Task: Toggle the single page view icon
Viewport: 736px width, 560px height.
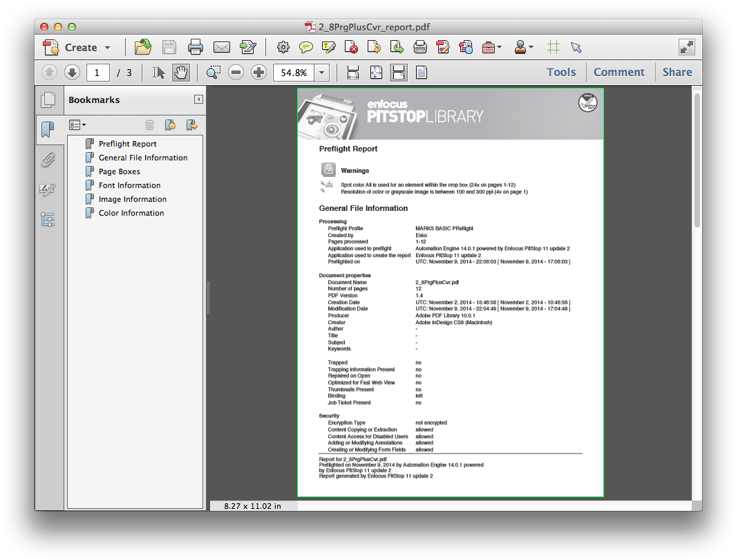Action: tap(399, 73)
